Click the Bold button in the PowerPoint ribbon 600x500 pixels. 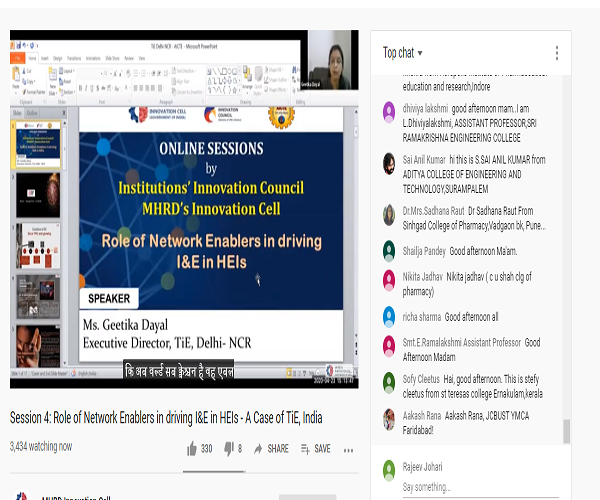[x=80, y=88]
